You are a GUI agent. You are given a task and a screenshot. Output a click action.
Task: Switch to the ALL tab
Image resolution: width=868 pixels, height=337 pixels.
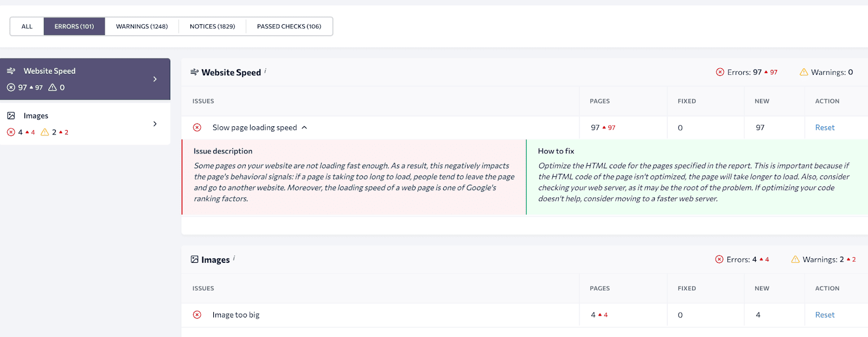27,26
